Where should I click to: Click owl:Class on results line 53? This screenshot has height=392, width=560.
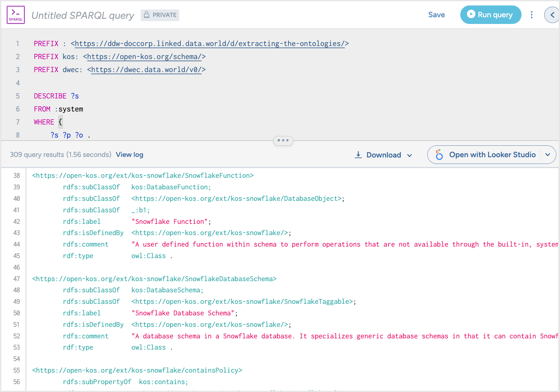[148, 347]
